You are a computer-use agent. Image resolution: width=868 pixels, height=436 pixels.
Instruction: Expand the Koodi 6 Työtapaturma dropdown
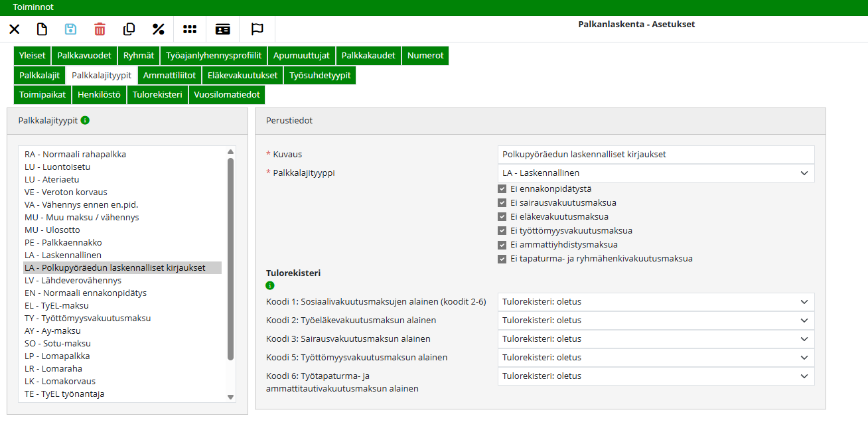click(656, 376)
